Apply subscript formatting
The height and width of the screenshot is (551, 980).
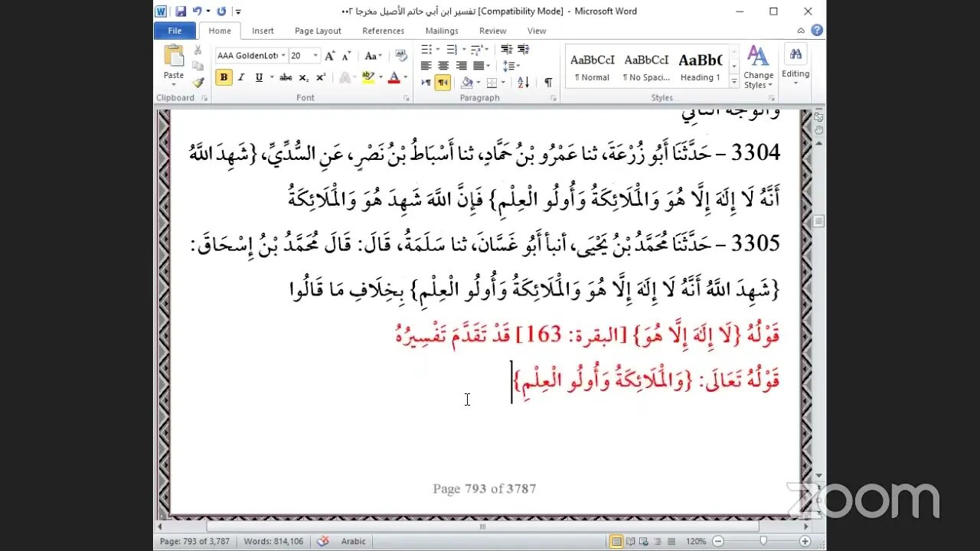[304, 77]
